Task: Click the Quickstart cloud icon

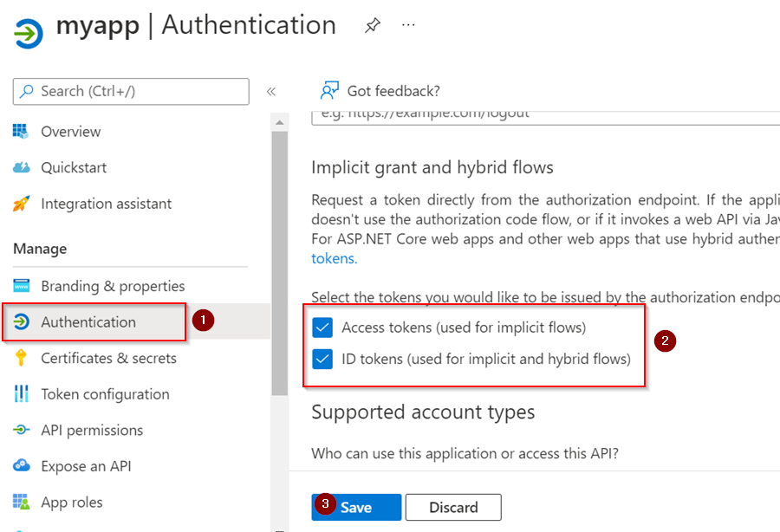Action: tap(21, 167)
